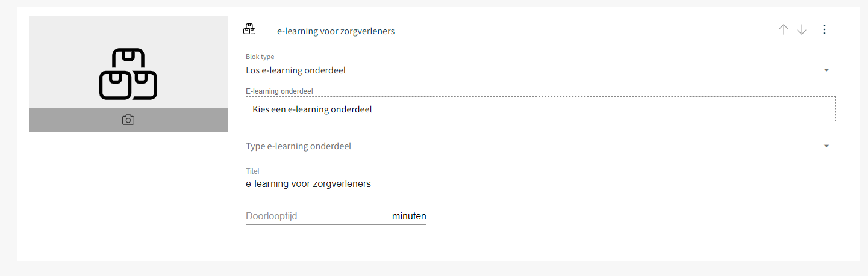Focus the Doorlooptijd input field
Screen dimensions: 868x276
[x=317, y=216]
